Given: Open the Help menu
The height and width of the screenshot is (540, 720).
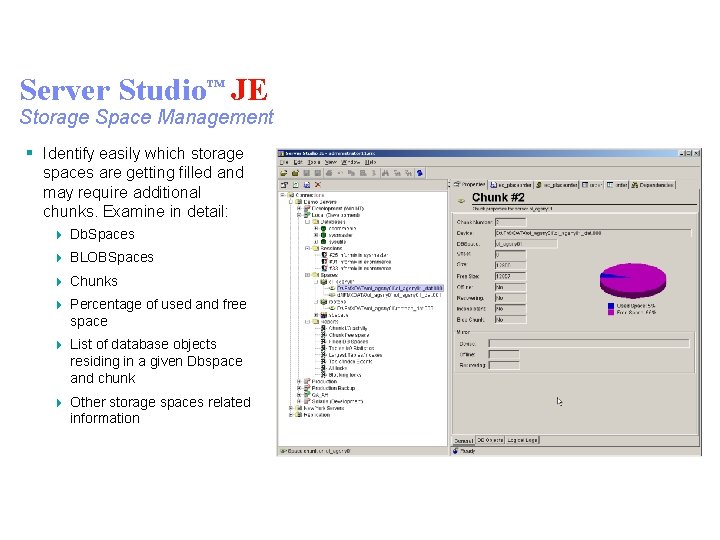Looking at the screenshot, I should (370, 162).
